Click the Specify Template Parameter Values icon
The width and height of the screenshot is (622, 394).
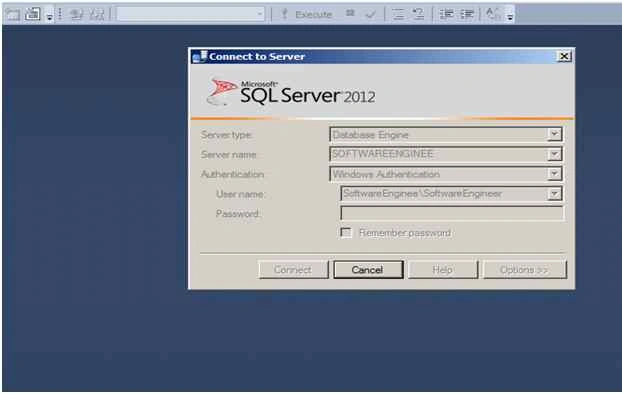click(x=493, y=14)
